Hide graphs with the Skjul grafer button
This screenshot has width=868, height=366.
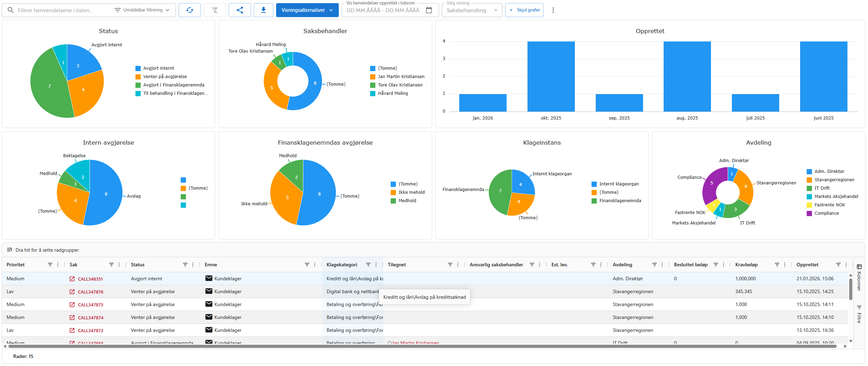pyautogui.click(x=524, y=10)
